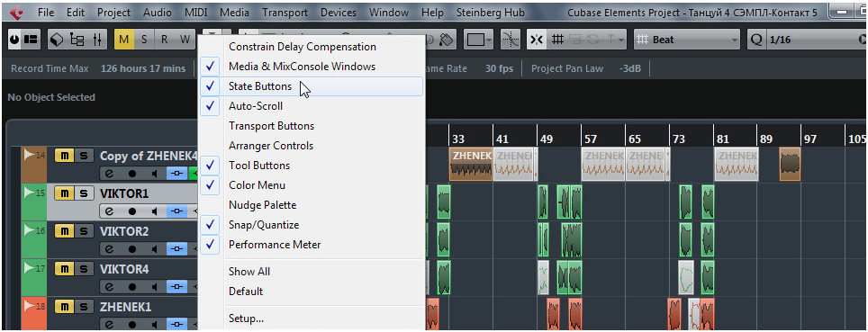Image resolution: width=868 pixels, height=332 pixels.
Task: Open the Project menu
Action: pyautogui.click(x=114, y=13)
